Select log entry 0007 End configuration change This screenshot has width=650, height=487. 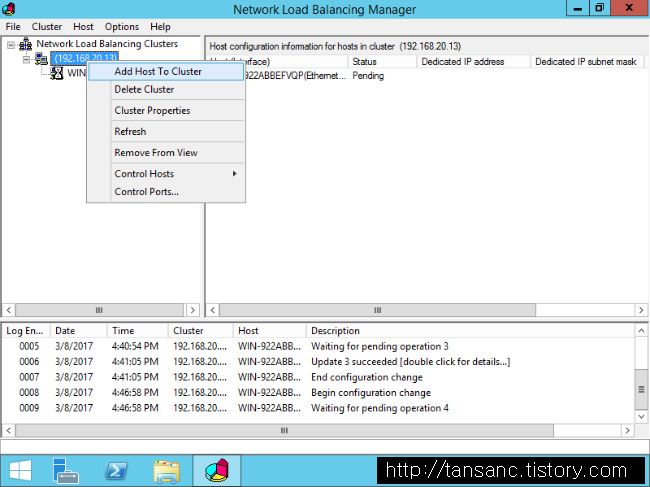point(318,377)
